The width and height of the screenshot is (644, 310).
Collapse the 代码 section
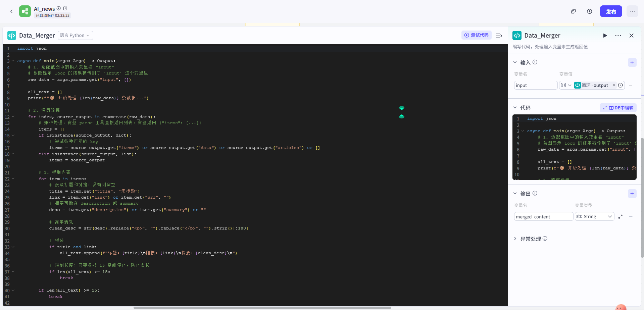[515, 108]
